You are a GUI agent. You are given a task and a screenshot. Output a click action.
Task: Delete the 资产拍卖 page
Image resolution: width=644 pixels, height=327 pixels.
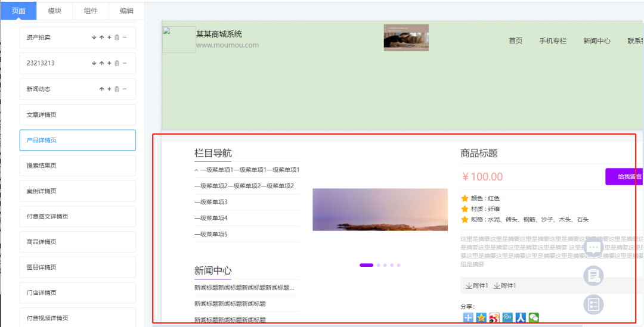point(117,38)
